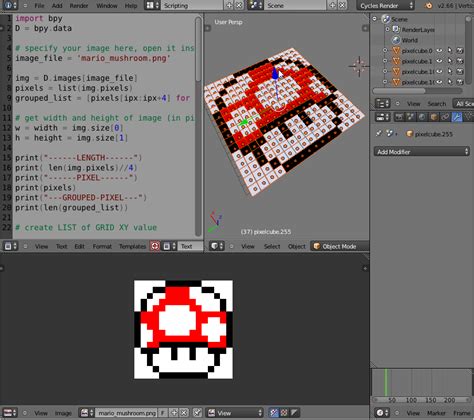Click the green Y-axis manipulator arrow

(244, 122)
